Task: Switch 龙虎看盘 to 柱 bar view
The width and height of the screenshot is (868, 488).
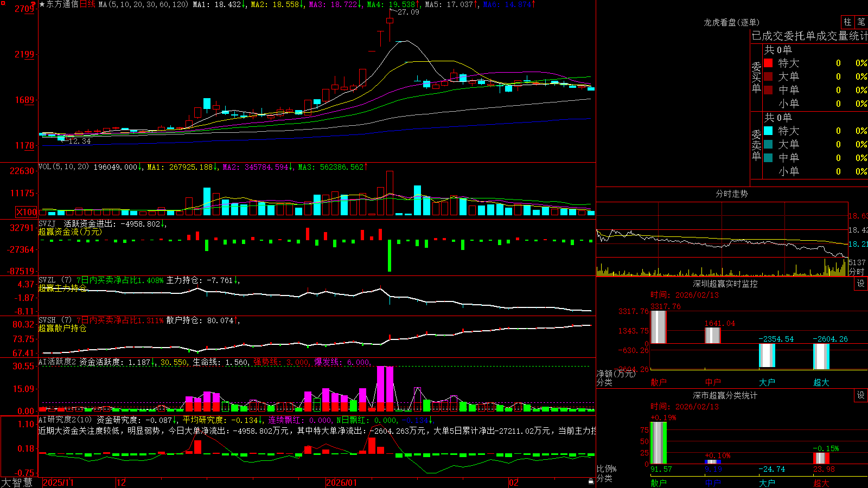Action: (x=847, y=22)
